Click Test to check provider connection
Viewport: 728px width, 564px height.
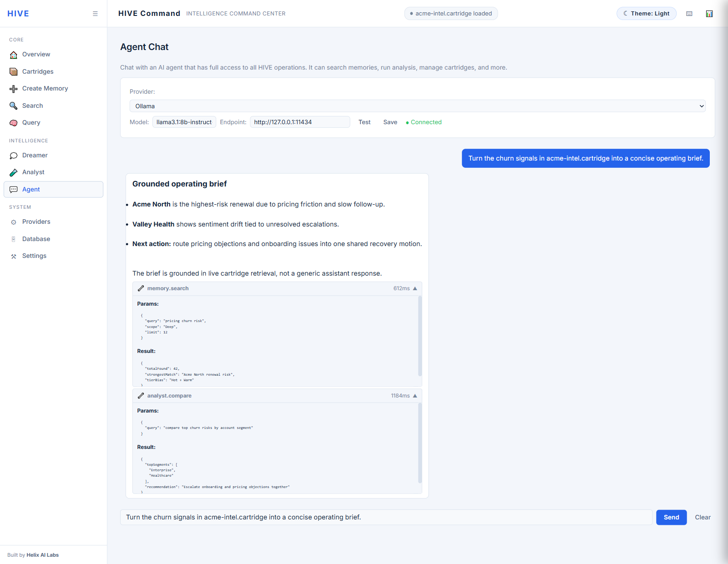(x=364, y=122)
